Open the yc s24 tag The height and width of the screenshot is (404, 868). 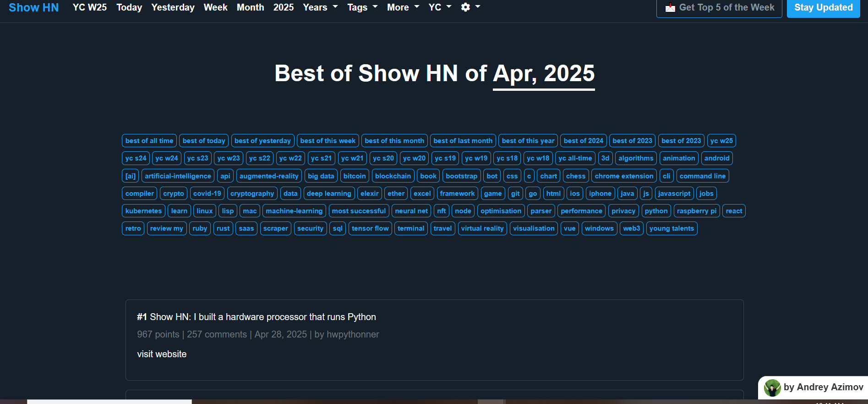[136, 158]
